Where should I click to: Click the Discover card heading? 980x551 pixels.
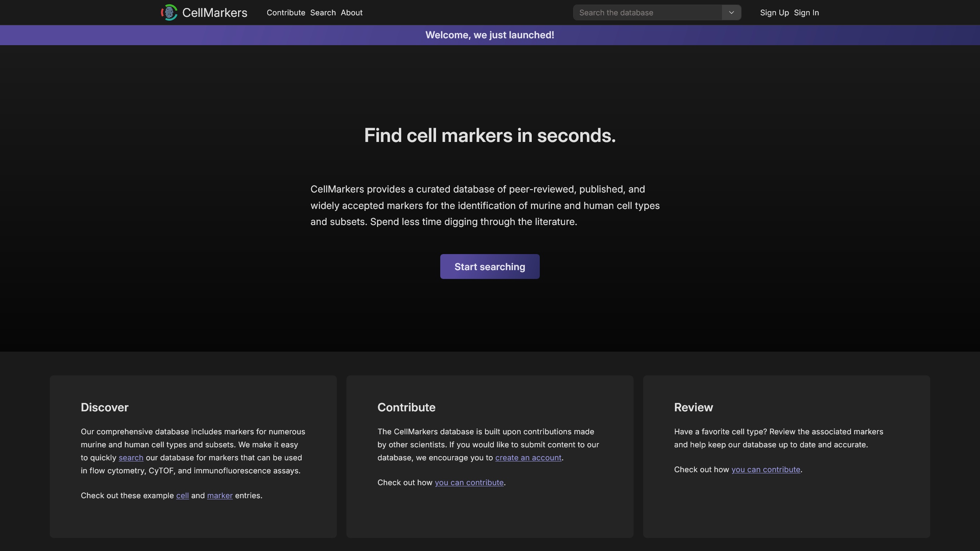coord(105,408)
